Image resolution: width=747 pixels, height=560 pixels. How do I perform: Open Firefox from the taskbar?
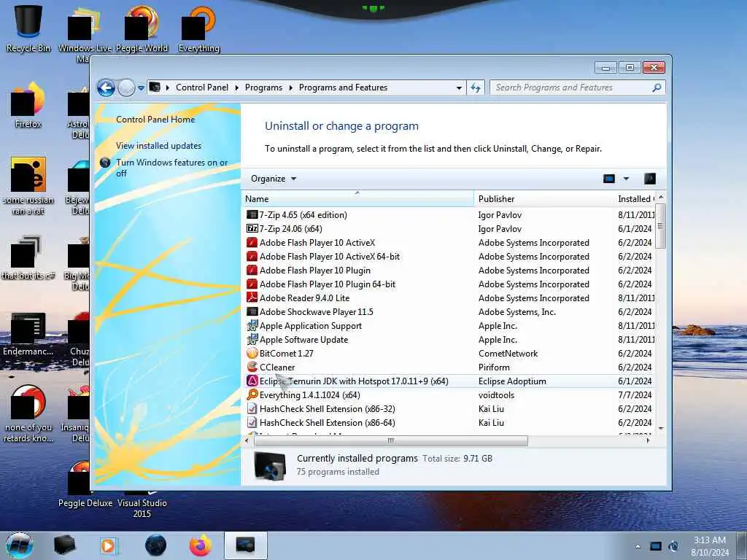pyautogui.click(x=201, y=545)
